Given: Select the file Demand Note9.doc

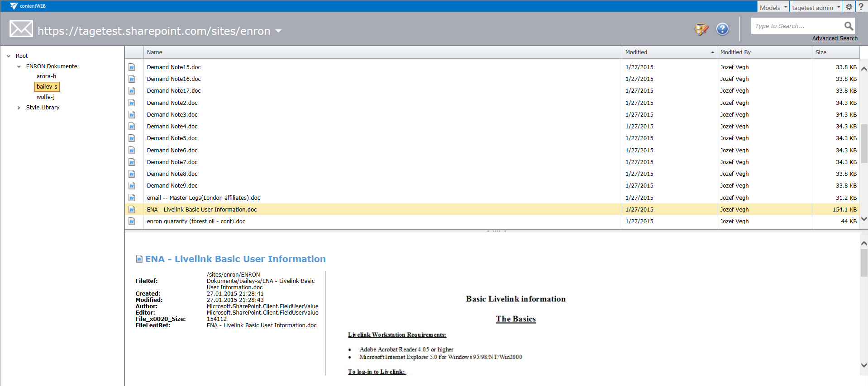Looking at the screenshot, I should pos(172,185).
